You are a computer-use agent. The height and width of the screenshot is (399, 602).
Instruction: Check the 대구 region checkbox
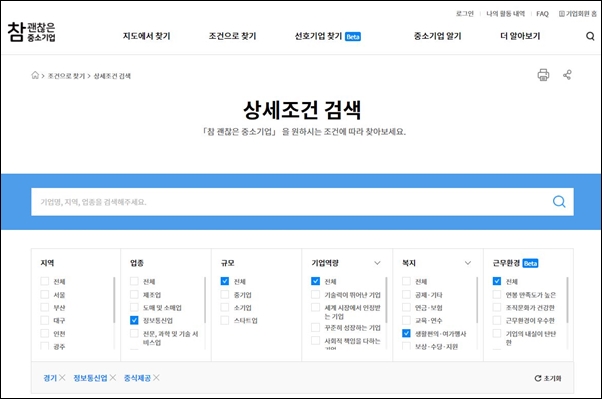pos(45,320)
